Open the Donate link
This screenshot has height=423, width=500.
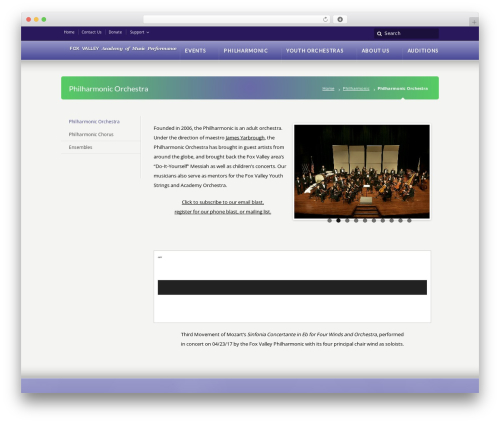tap(115, 32)
